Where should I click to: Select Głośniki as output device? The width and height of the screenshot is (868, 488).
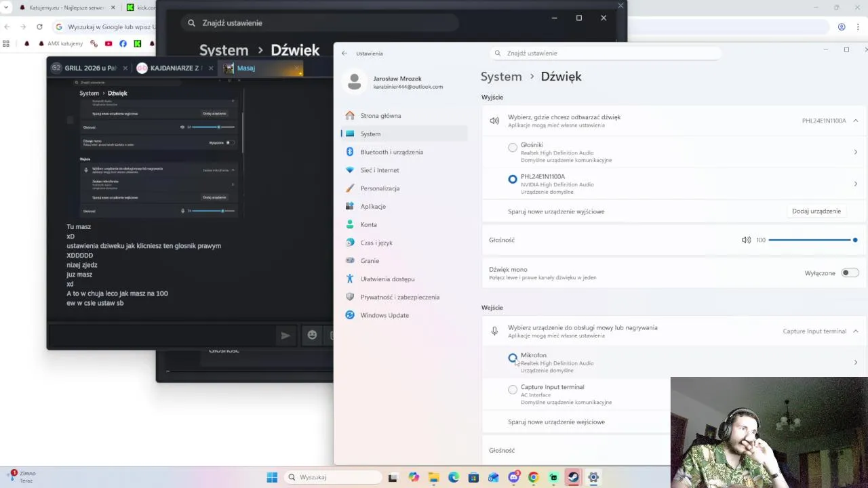click(x=513, y=147)
